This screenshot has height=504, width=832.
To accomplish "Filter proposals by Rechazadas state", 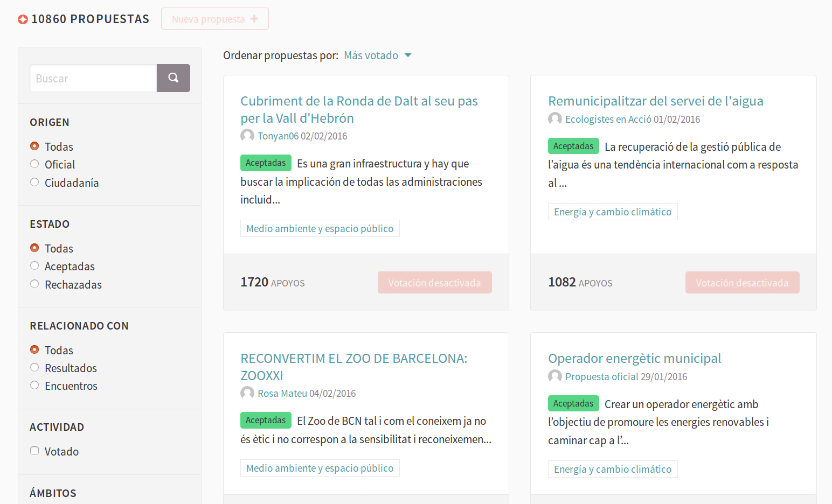I will (x=34, y=284).
